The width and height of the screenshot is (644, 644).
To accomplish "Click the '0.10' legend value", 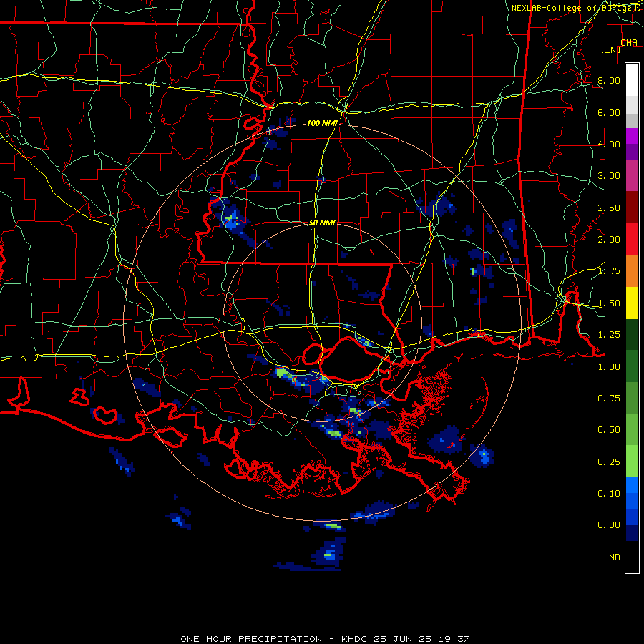I will (x=609, y=494).
